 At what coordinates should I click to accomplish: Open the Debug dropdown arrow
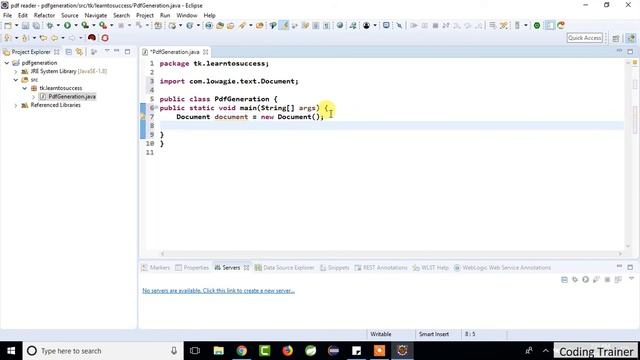(58, 26)
